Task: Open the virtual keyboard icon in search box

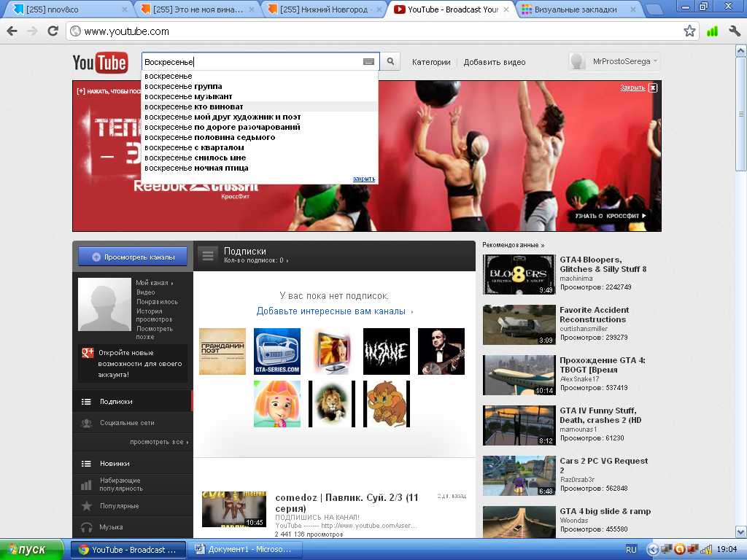Action: (368, 61)
